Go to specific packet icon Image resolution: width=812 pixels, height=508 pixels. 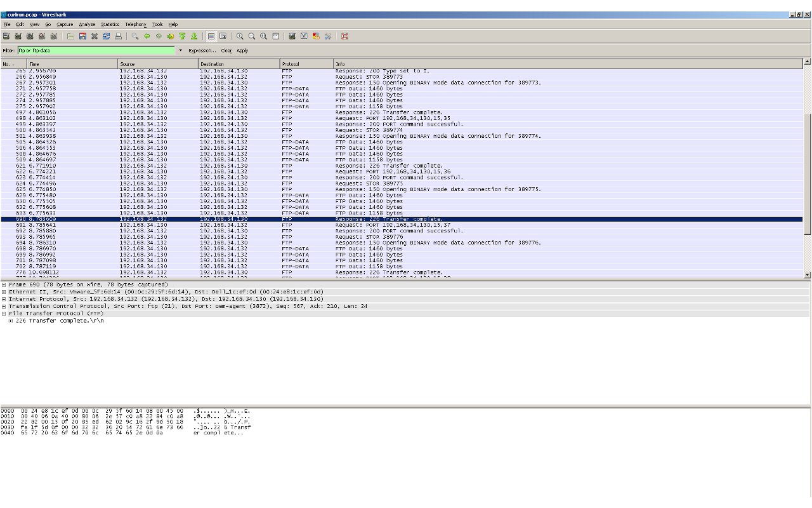171,36
